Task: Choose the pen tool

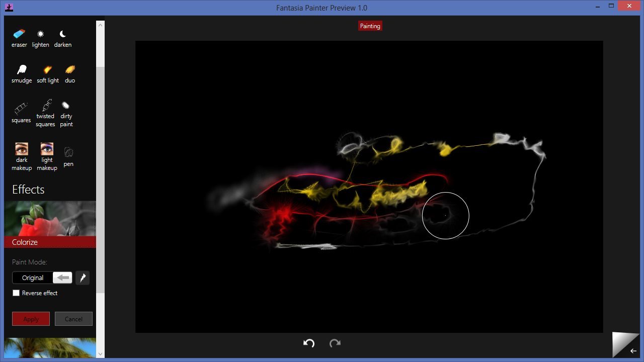Action: [68, 156]
